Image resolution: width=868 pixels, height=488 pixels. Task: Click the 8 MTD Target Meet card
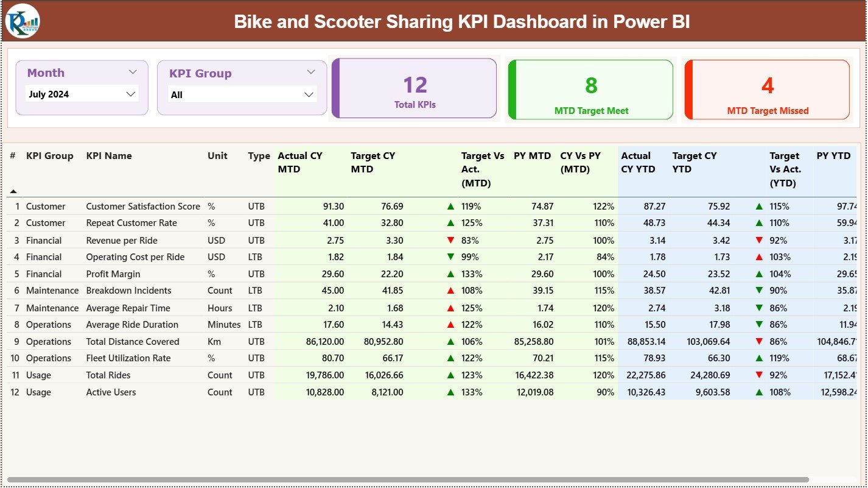click(590, 89)
